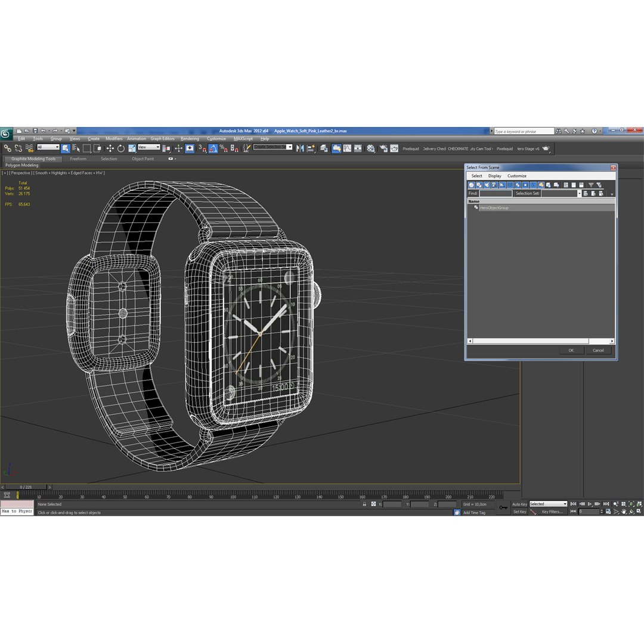Go to the start frame button
Image resolution: width=644 pixels, height=644 pixels.
pos(574,504)
